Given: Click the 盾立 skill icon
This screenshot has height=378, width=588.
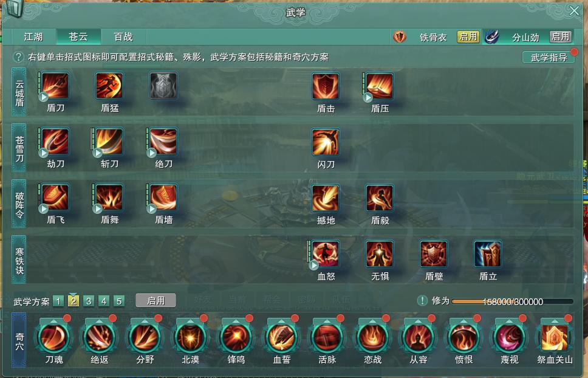Looking at the screenshot, I should [x=488, y=254].
